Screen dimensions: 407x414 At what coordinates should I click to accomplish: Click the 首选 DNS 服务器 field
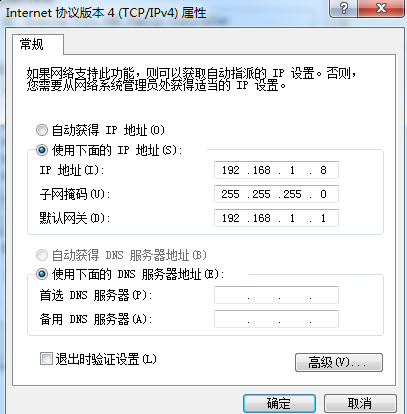pos(276,295)
